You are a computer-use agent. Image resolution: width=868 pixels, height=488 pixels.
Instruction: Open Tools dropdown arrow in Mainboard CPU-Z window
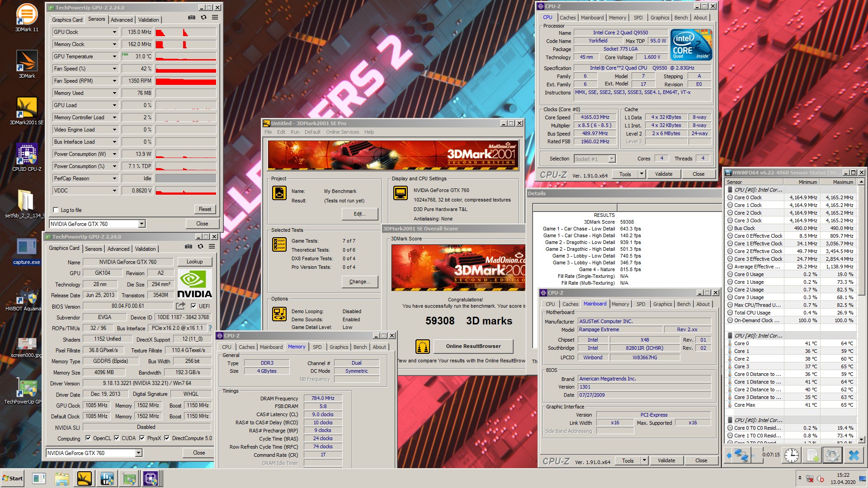(644, 460)
